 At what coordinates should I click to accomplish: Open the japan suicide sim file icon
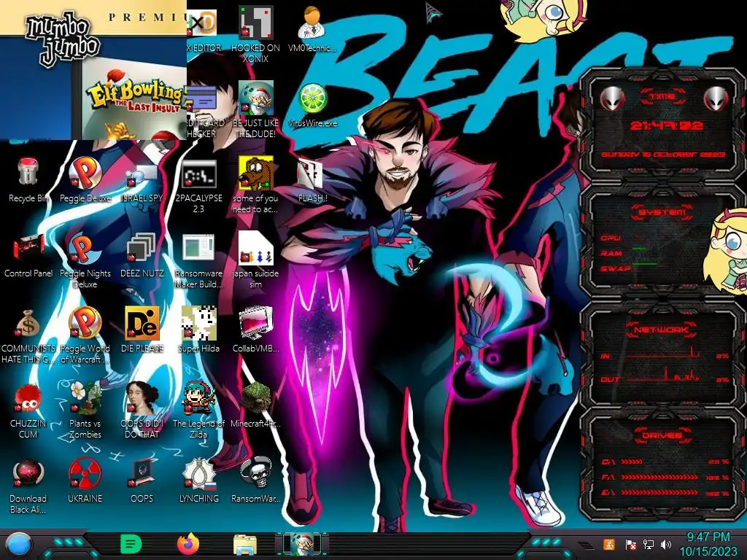[x=256, y=261]
